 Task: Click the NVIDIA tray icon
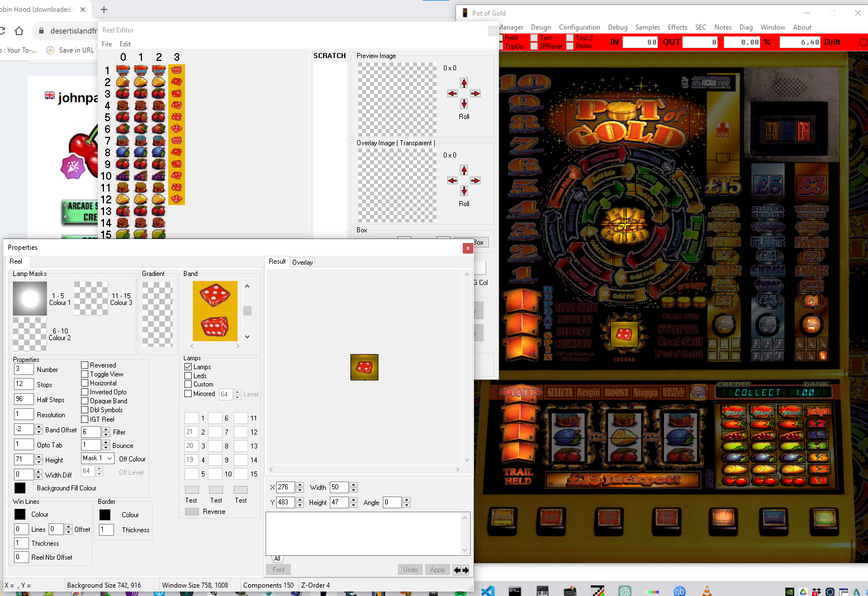tap(790, 592)
